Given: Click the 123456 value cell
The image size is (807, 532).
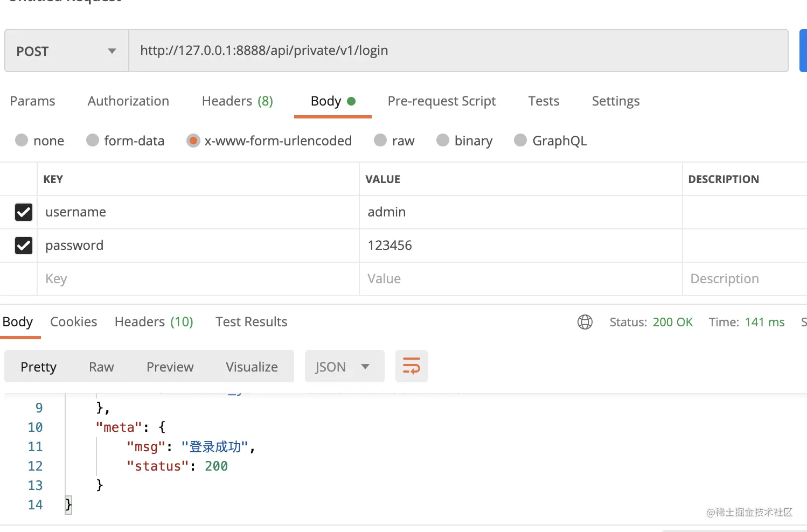Looking at the screenshot, I should [x=521, y=246].
